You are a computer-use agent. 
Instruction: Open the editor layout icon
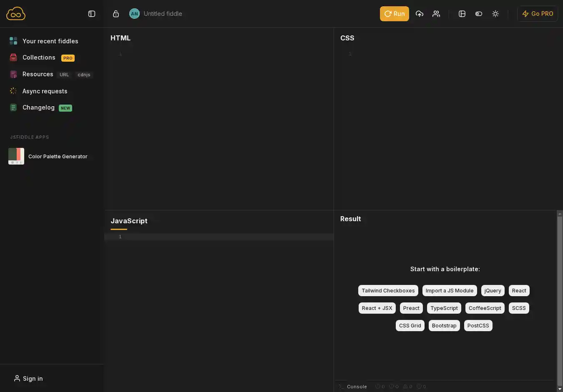462,14
